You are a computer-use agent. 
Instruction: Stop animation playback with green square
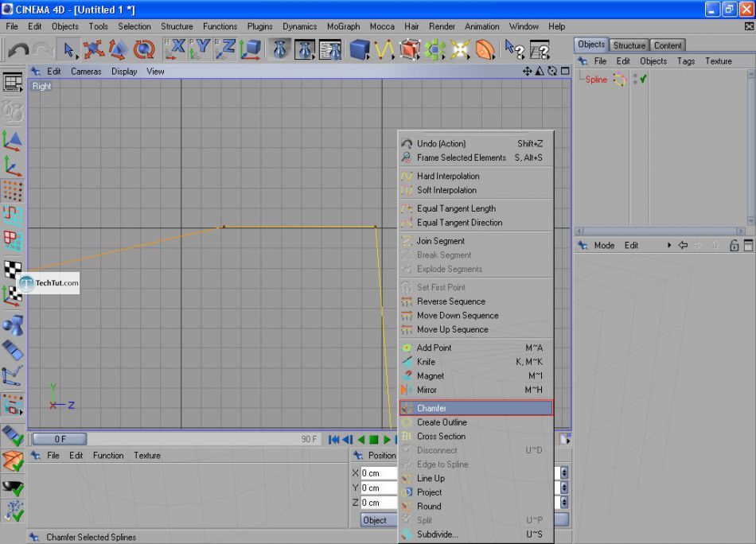click(374, 440)
